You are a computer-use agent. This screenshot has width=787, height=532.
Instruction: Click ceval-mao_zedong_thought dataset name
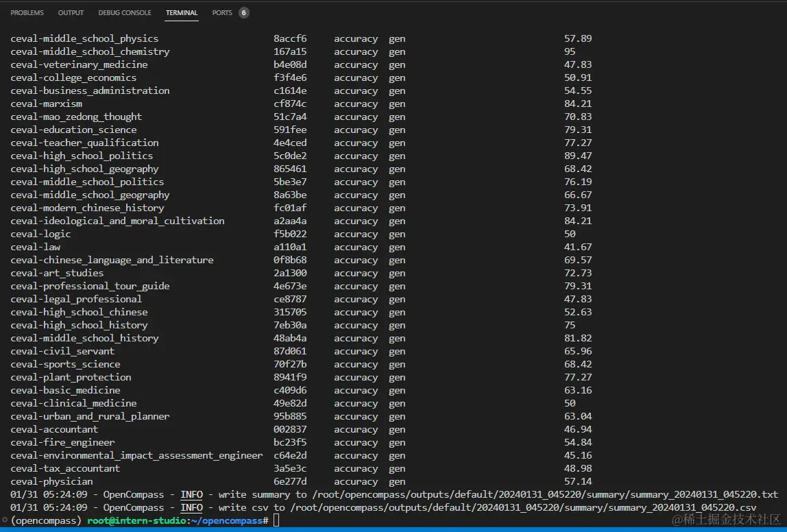76,117
